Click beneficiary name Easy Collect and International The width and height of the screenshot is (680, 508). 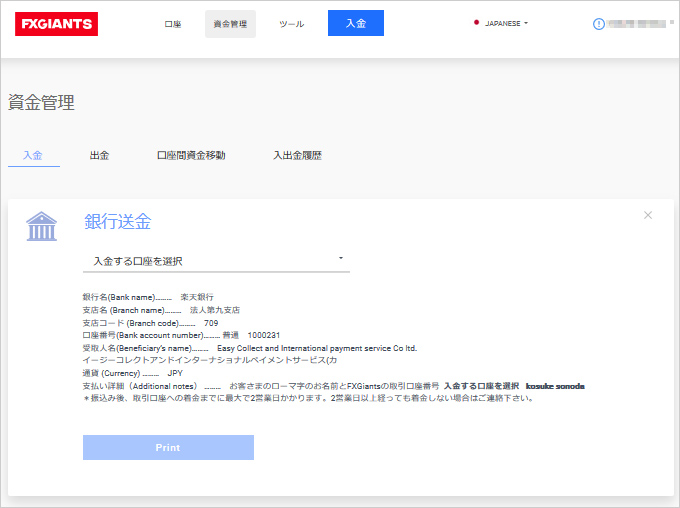[x=317, y=348]
